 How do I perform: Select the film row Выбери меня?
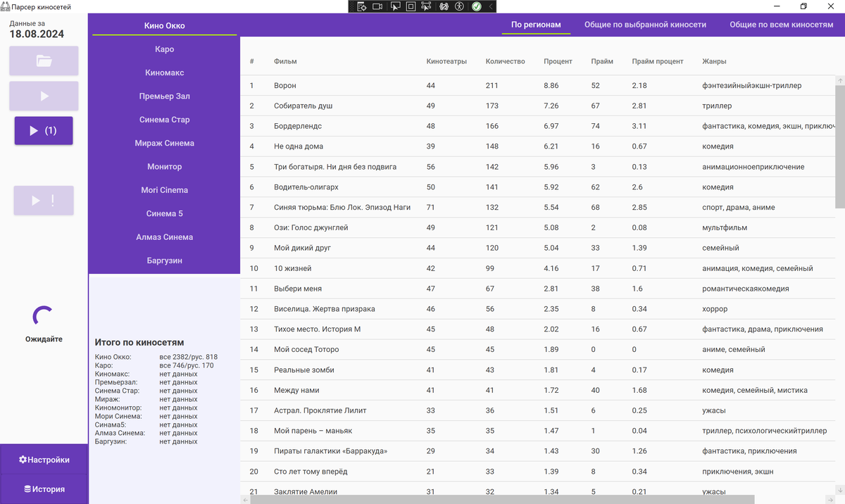pyautogui.click(x=537, y=289)
